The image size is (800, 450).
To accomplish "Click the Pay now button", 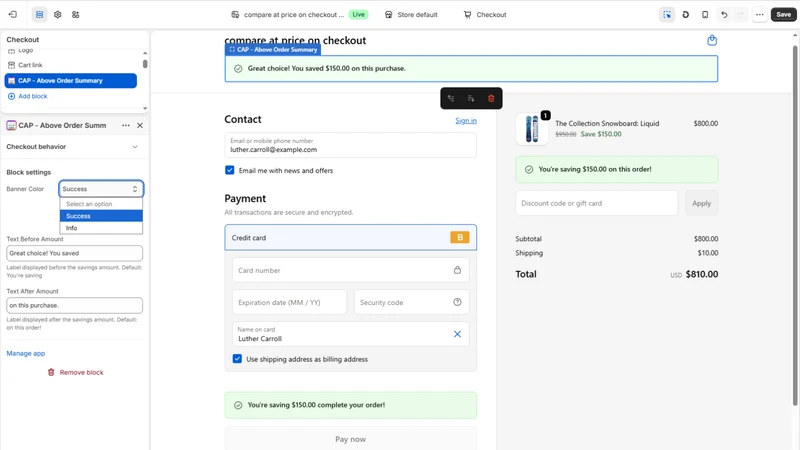I will (351, 439).
